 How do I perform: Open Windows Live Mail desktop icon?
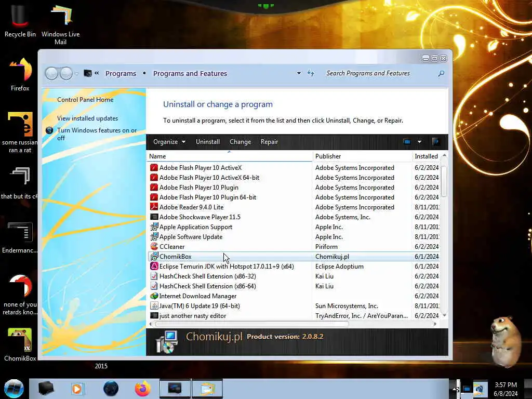pyautogui.click(x=61, y=24)
